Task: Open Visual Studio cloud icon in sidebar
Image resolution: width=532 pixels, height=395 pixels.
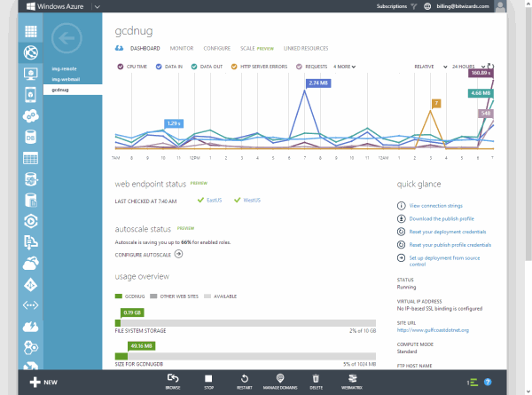Action: point(30,264)
